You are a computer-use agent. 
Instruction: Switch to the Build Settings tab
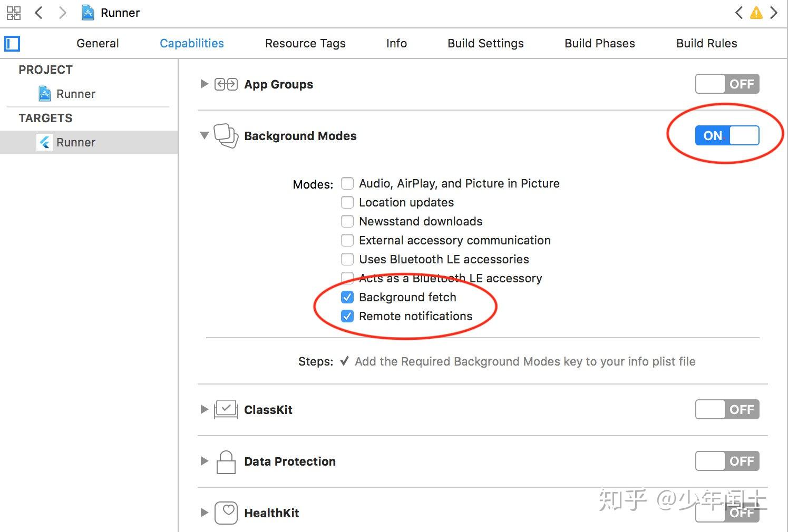pyautogui.click(x=485, y=43)
